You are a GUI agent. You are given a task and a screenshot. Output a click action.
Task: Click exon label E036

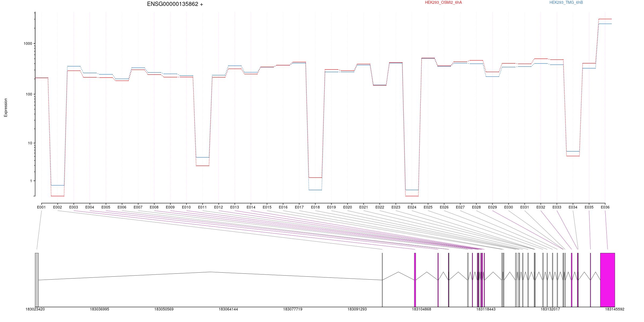pos(605,207)
